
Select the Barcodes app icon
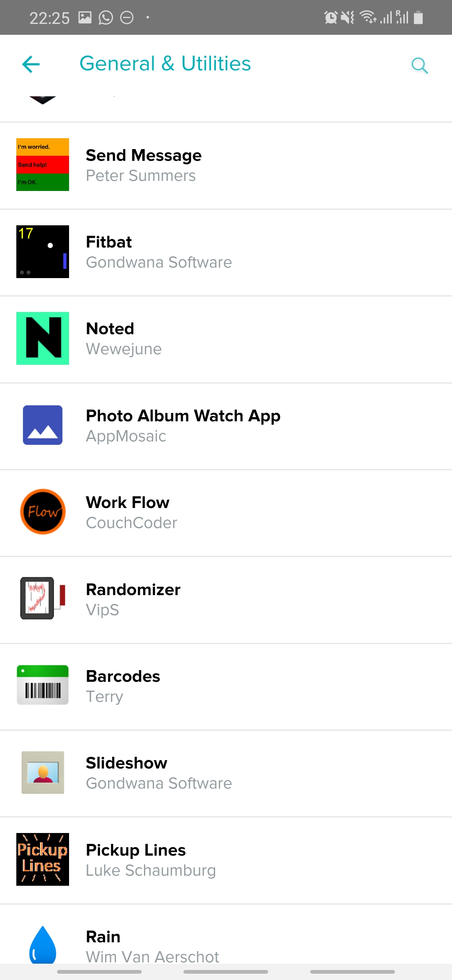[43, 685]
